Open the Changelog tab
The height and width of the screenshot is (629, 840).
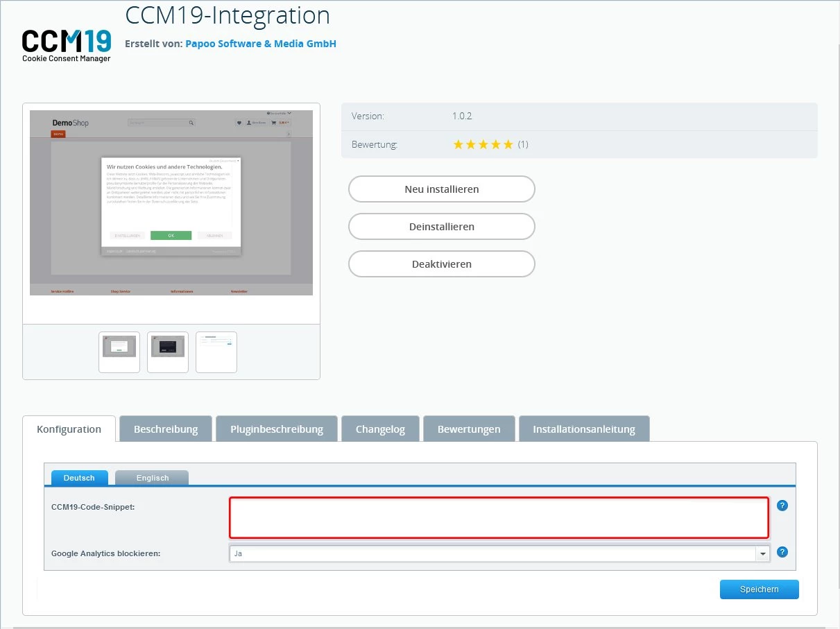tap(380, 429)
